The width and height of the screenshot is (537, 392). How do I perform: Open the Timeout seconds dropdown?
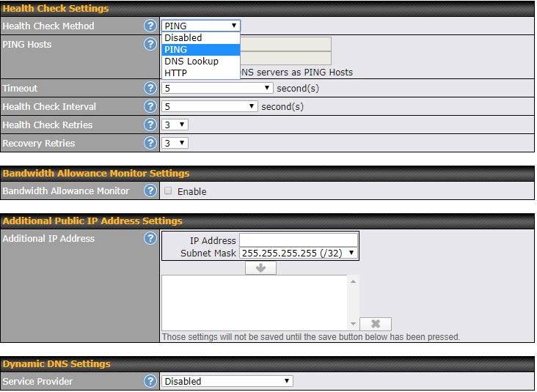(218, 88)
